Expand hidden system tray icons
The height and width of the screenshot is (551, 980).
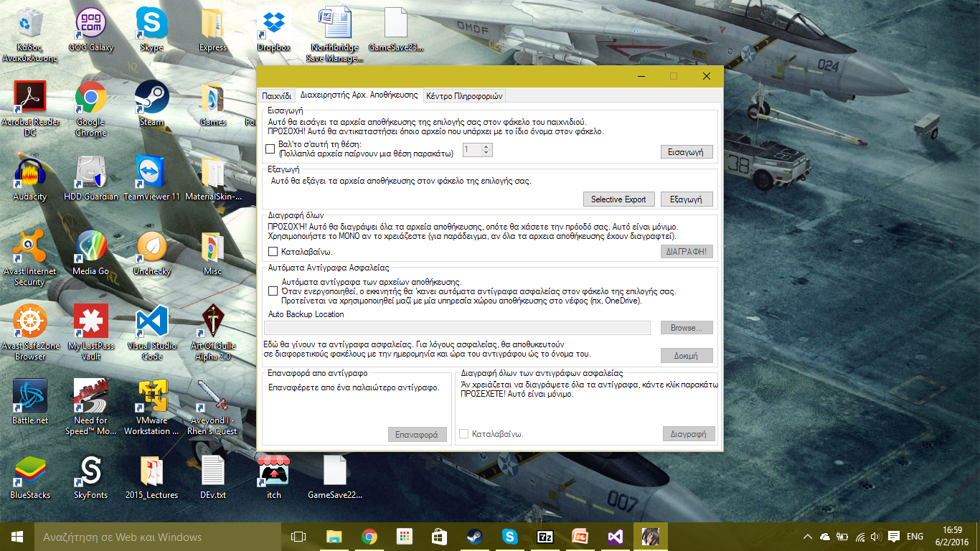[x=807, y=537]
